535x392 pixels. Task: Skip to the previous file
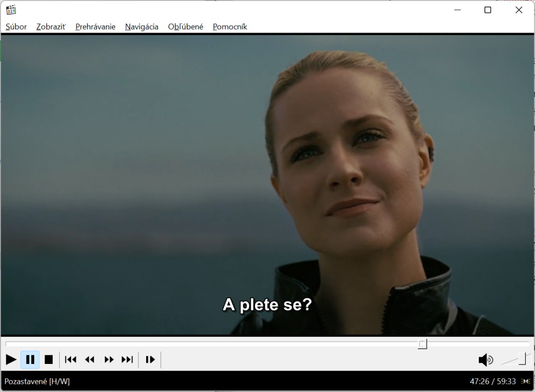pyautogui.click(x=71, y=360)
